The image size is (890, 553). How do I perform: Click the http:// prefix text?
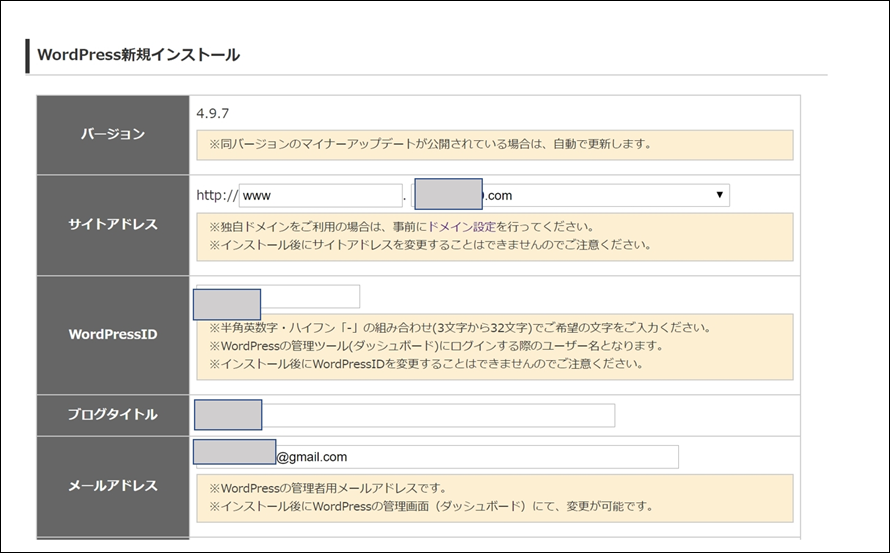click(217, 195)
